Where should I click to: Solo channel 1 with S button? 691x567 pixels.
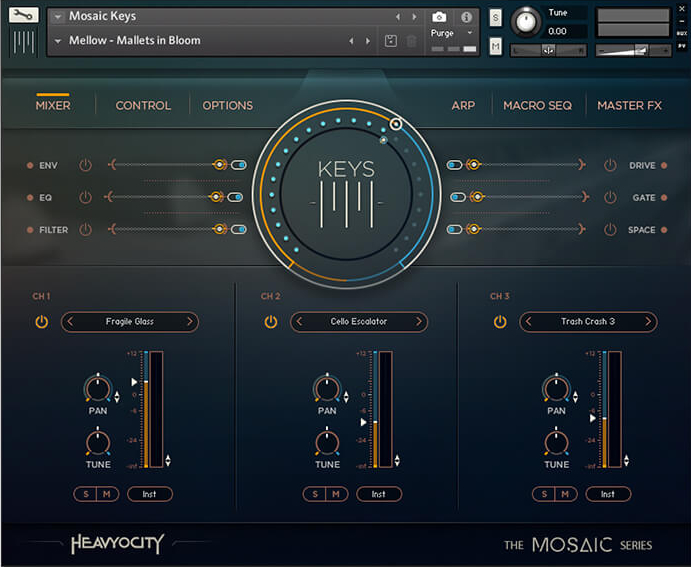86,494
